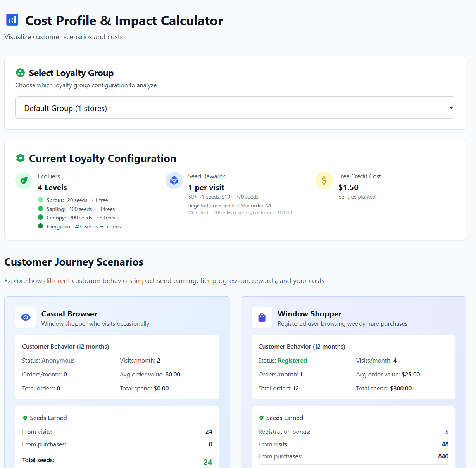Click the yellow dollar Tree Credit Cost icon
This screenshot has width=476, height=468.
pos(324,180)
